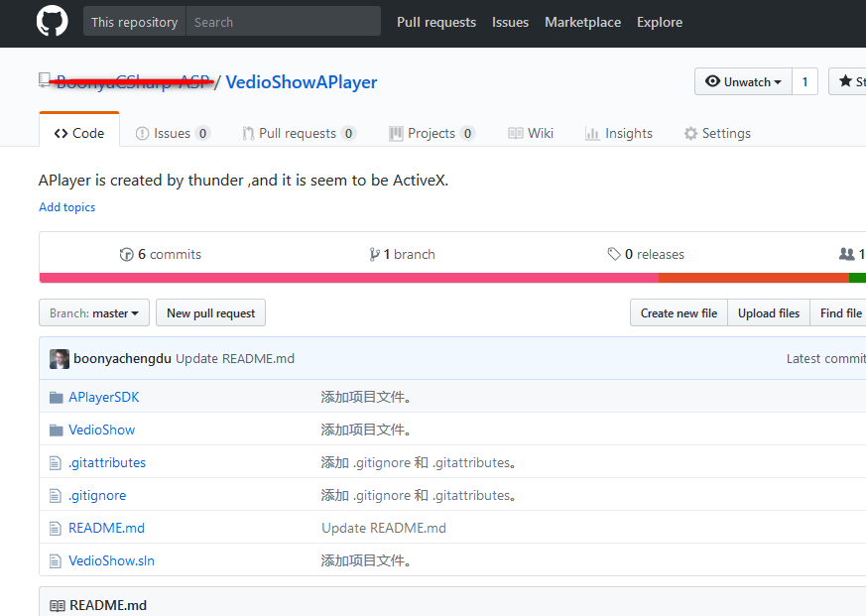866x616 pixels.
Task: Click the Update README.md commit message in header
Action: tap(235, 358)
